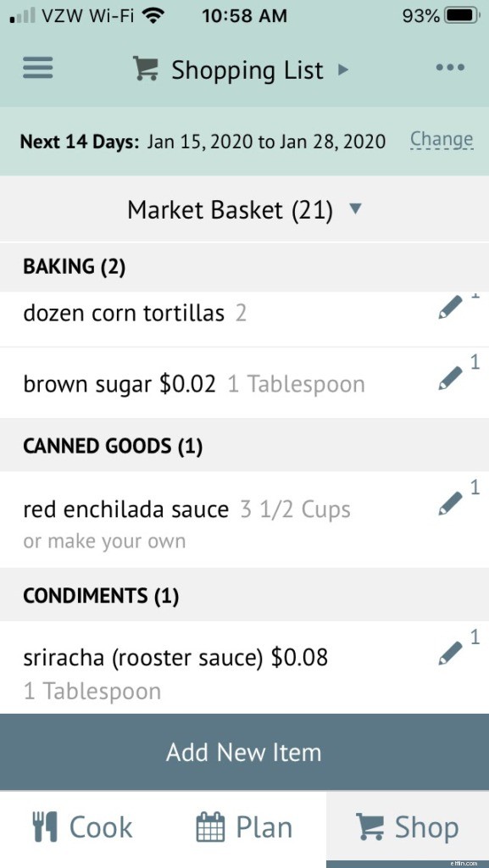Open the three-dot overflow menu

[x=450, y=68]
